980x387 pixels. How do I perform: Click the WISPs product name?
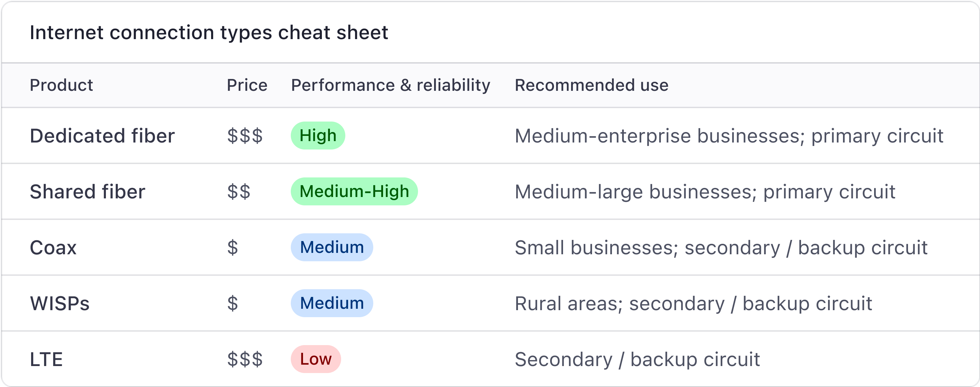(x=60, y=304)
